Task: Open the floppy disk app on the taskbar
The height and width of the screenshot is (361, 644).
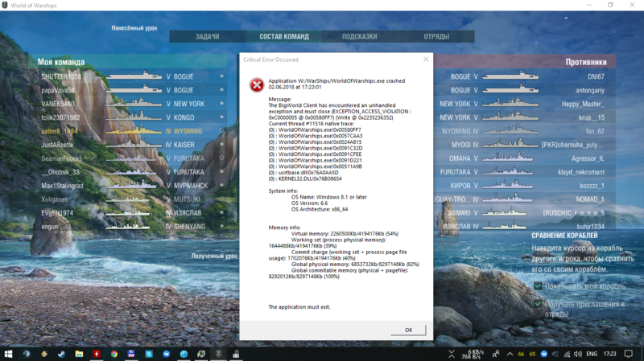Action: tap(131, 354)
